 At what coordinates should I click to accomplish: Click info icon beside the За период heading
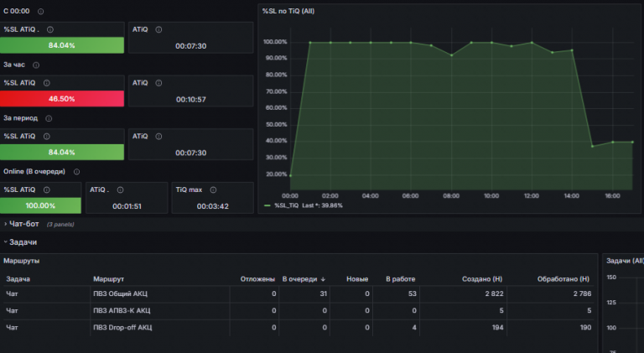tap(49, 118)
